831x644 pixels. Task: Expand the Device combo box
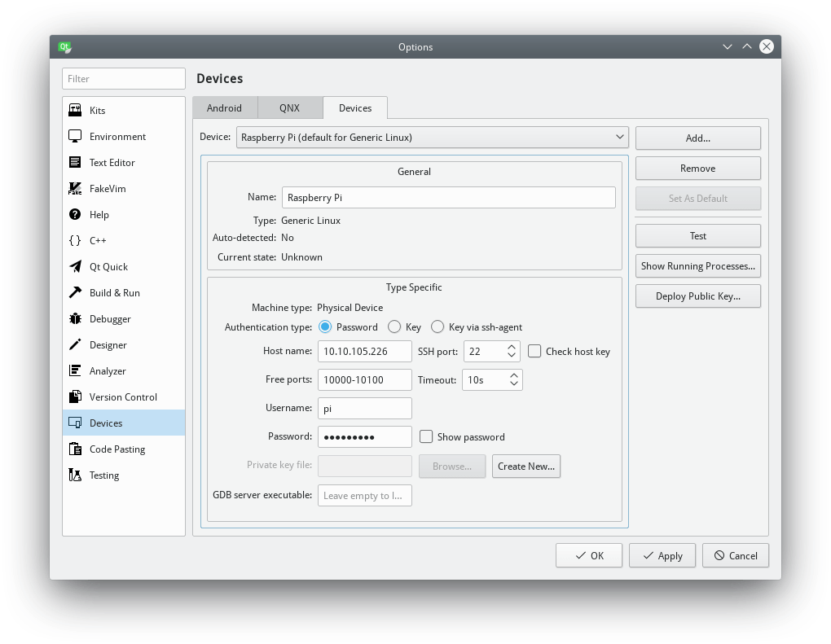[433, 137]
